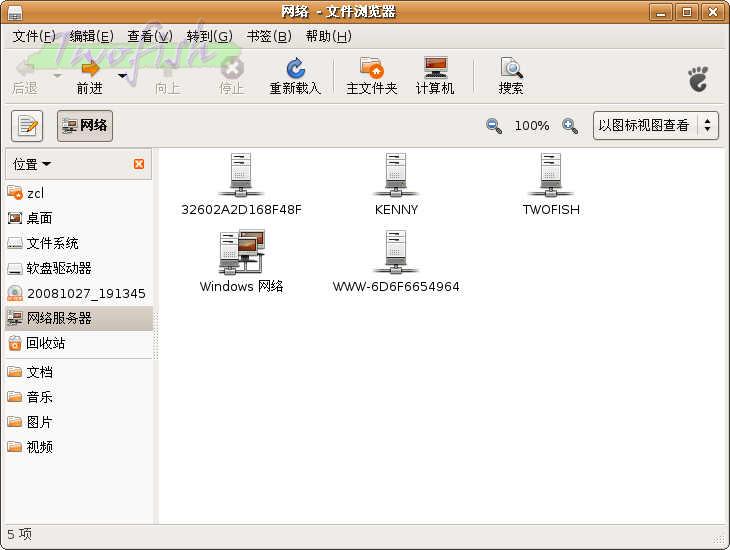Viewport: 730px width, 550px height.
Task: Click the GNOME foot activity icon
Action: click(x=698, y=79)
